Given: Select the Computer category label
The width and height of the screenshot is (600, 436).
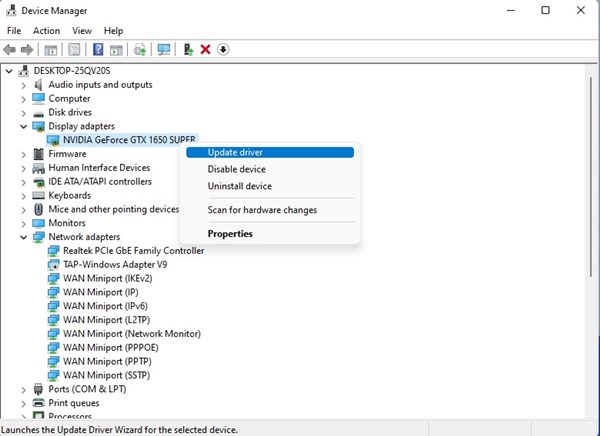Looking at the screenshot, I should coord(69,98).
